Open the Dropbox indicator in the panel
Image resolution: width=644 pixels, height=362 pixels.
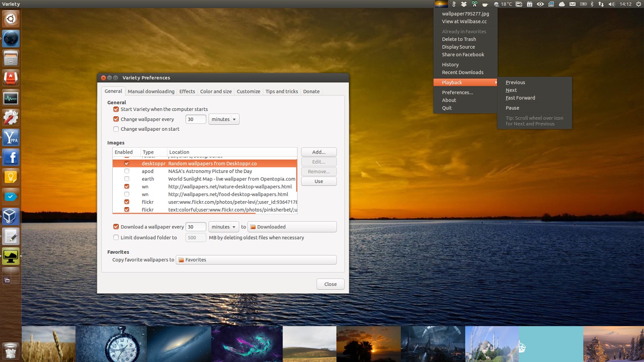464,4
